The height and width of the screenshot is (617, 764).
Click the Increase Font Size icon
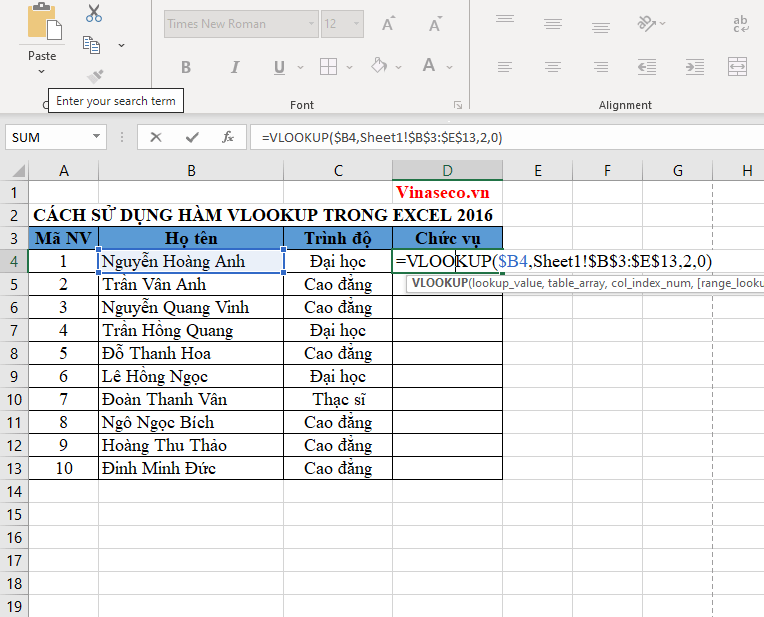pos(386,23)
